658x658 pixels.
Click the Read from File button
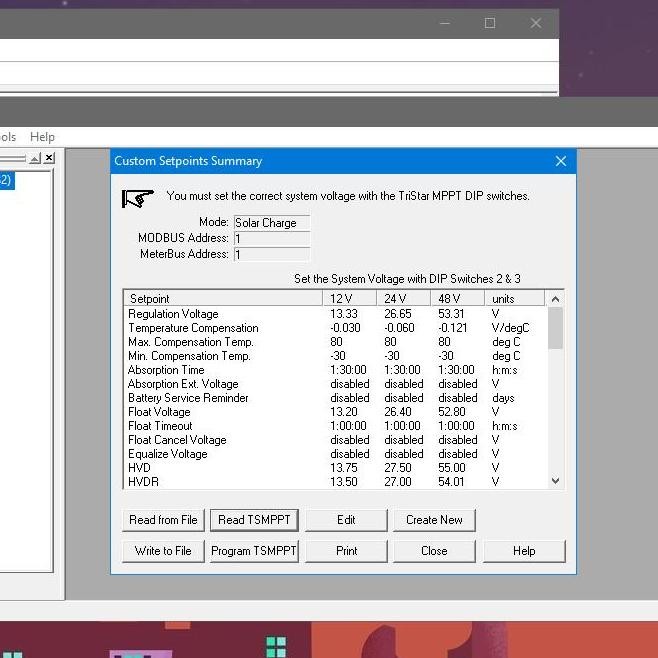click(163, 520)
